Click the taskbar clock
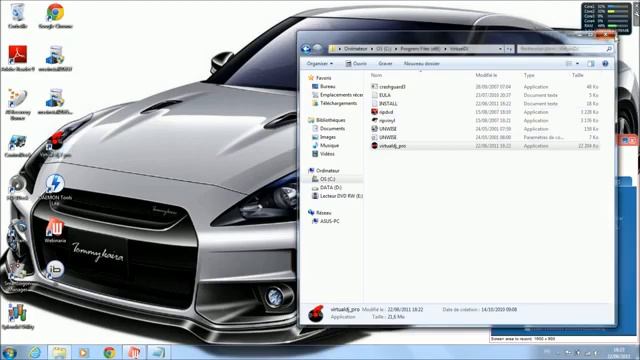The image size is (640, 360). point(619,353)
